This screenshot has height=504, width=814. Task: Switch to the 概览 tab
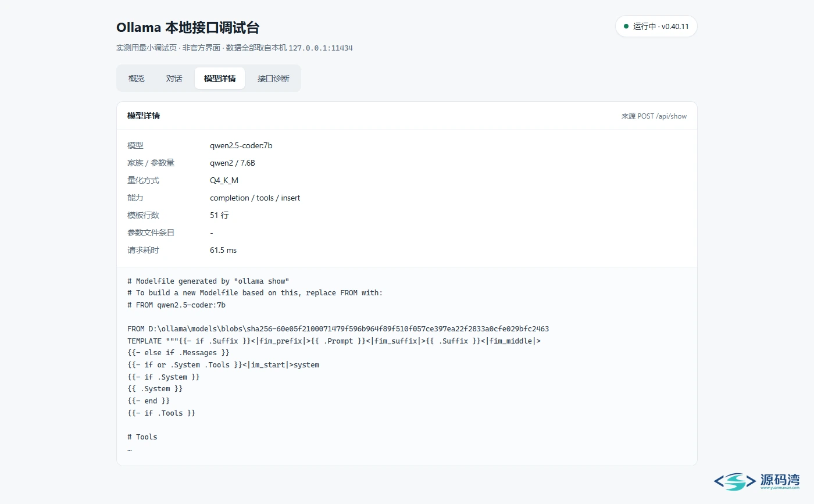coord(137,78)
